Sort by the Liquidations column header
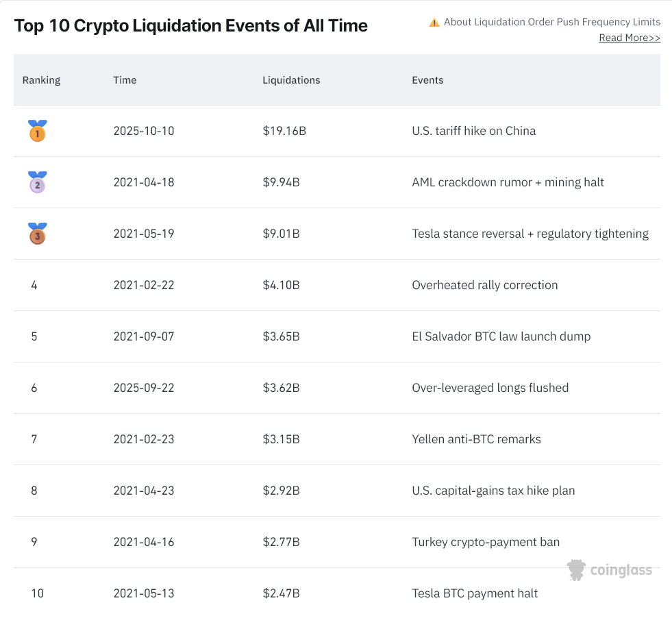The width and height of the screenshot is (672, 618). click(291, 80)
